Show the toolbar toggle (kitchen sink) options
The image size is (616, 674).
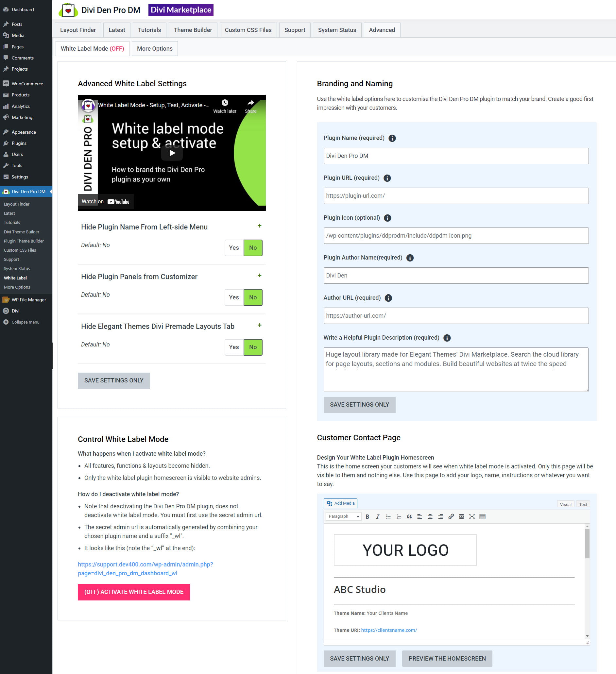[x=482, y=516]
